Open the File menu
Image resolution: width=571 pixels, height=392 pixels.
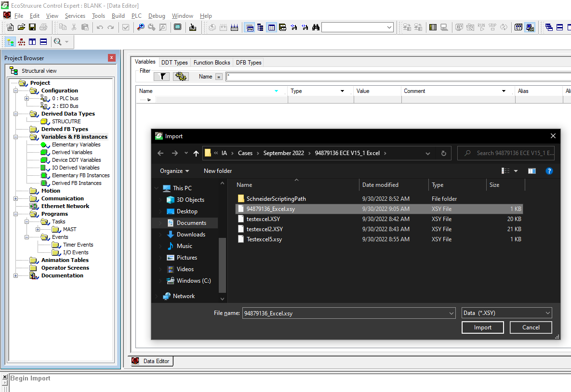click(x=19, y=15)
